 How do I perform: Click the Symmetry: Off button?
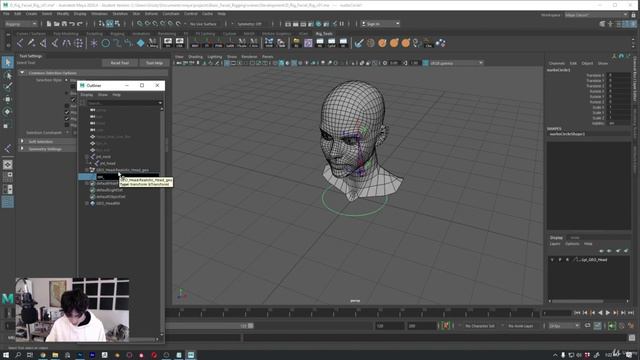click(x=249, y=24)
